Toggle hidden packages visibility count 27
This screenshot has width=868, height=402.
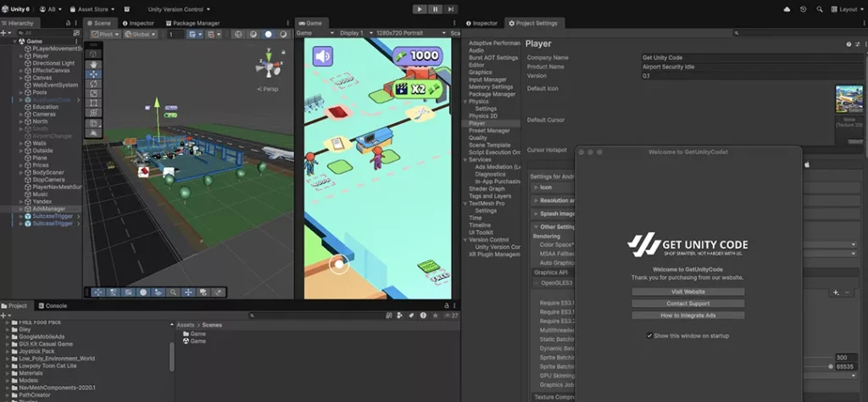click(451, 315)
